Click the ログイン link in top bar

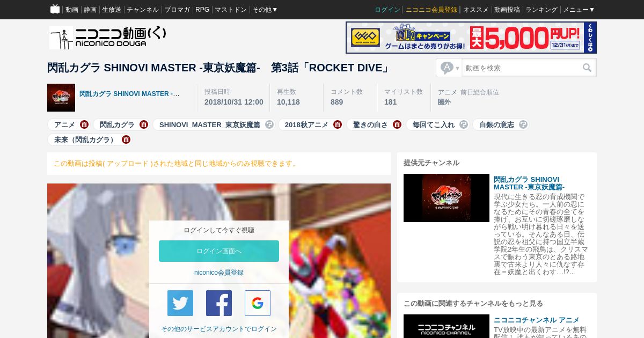tap(387, 10)
